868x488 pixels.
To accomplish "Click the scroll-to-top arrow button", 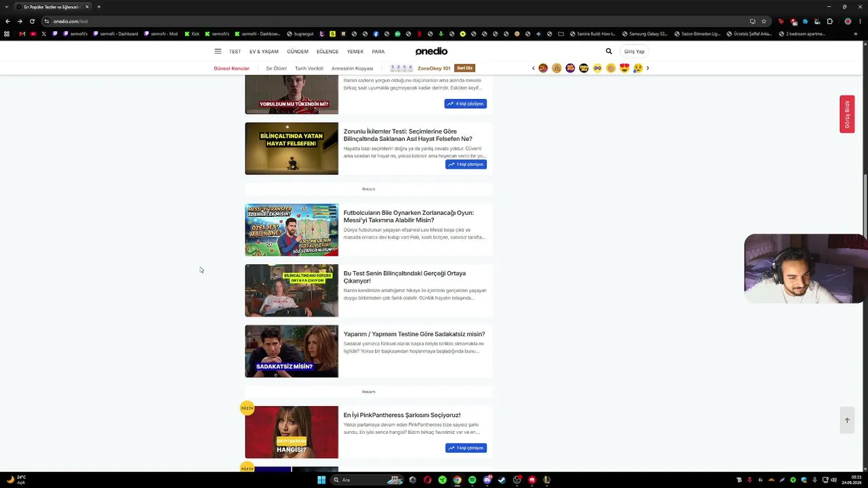I will 847,420.
